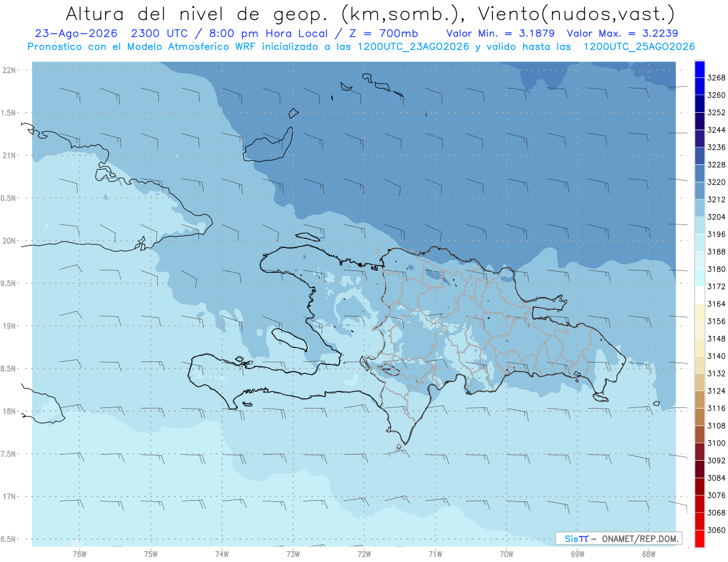Click the '69W' longitude label
The width and height of the screenshot is (728, 562).
point(578,554)
